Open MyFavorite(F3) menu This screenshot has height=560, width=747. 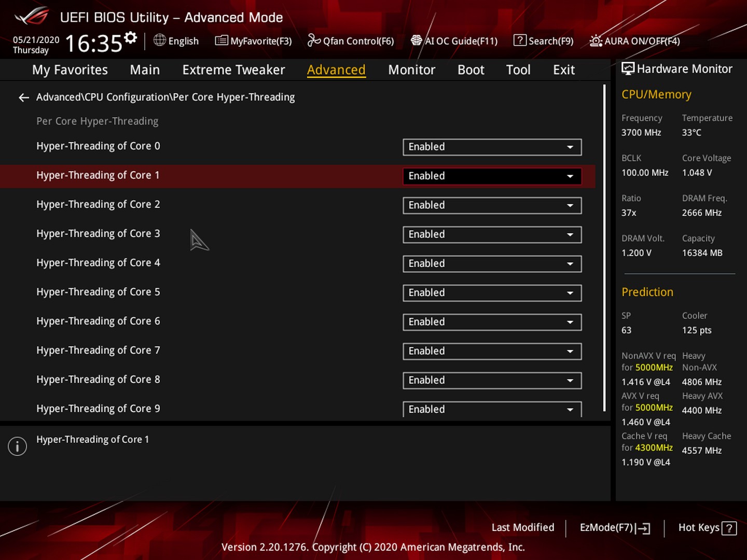(x=254, y=40)
